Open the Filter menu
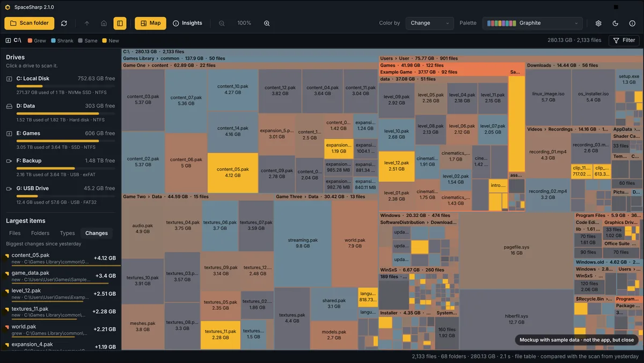 point(624,40)
